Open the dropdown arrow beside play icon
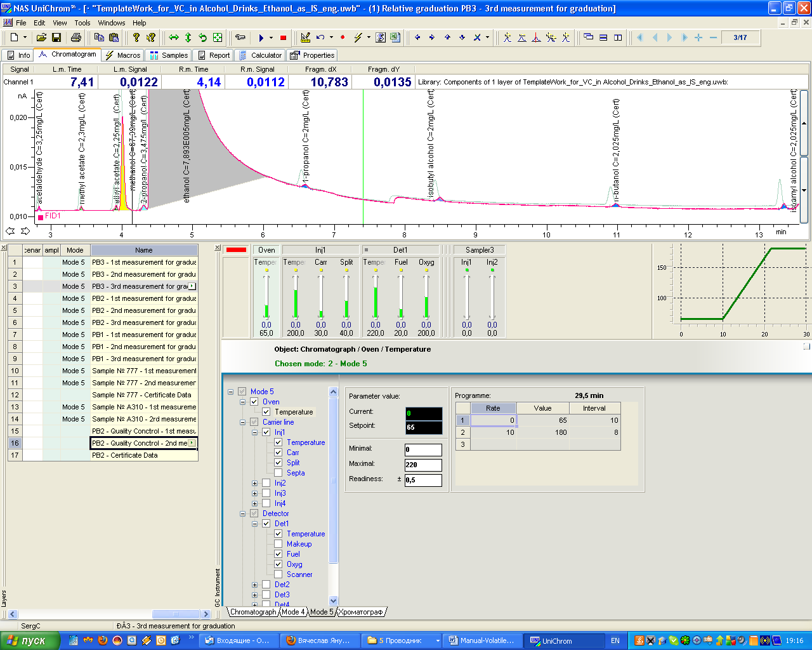 point(271,37)
